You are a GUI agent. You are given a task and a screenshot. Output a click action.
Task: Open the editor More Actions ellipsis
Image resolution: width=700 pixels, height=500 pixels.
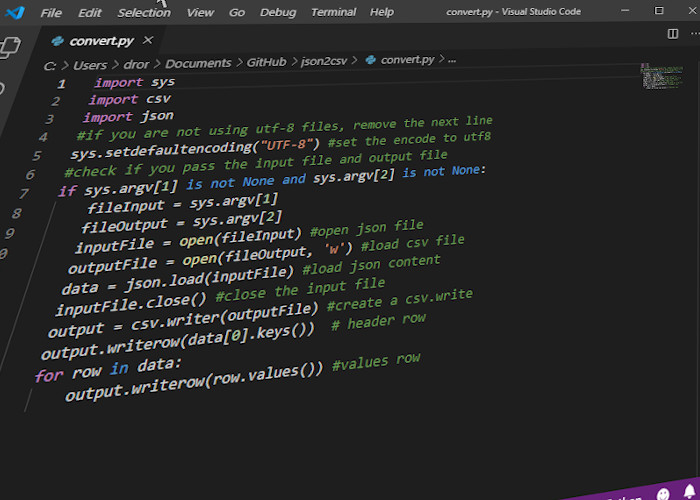[x=695, y=33]
